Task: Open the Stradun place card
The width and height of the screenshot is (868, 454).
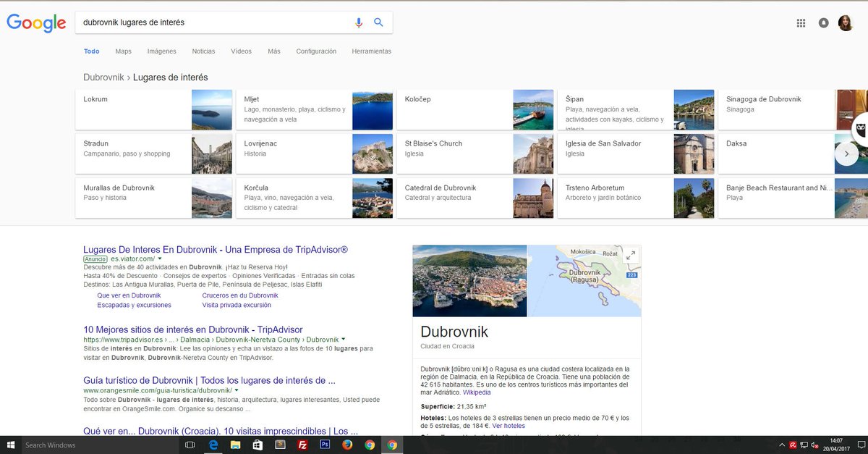Action: pyautogui.click(x=153, y=154)
